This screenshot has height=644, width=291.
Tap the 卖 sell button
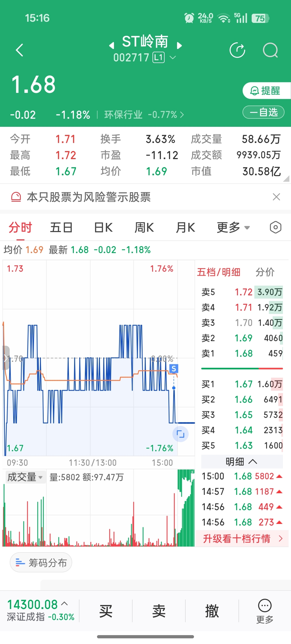159,611
